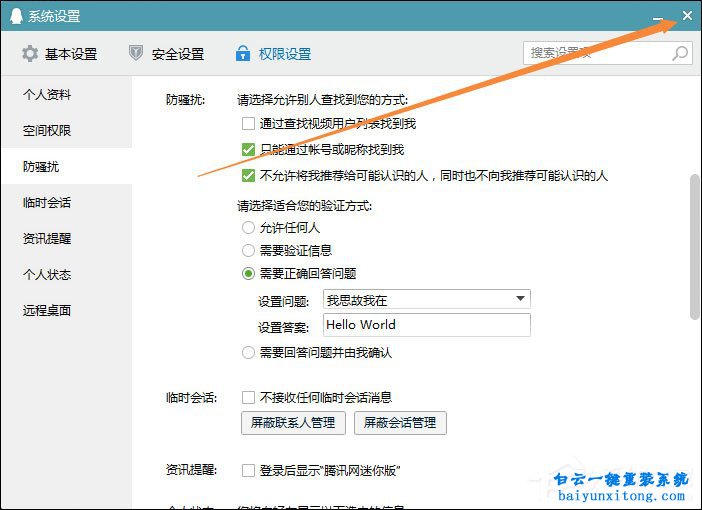Viewport: 702px width, 510px height.
Task: Select 远程桌面 in the left sidebar
Action: [47, 311]
